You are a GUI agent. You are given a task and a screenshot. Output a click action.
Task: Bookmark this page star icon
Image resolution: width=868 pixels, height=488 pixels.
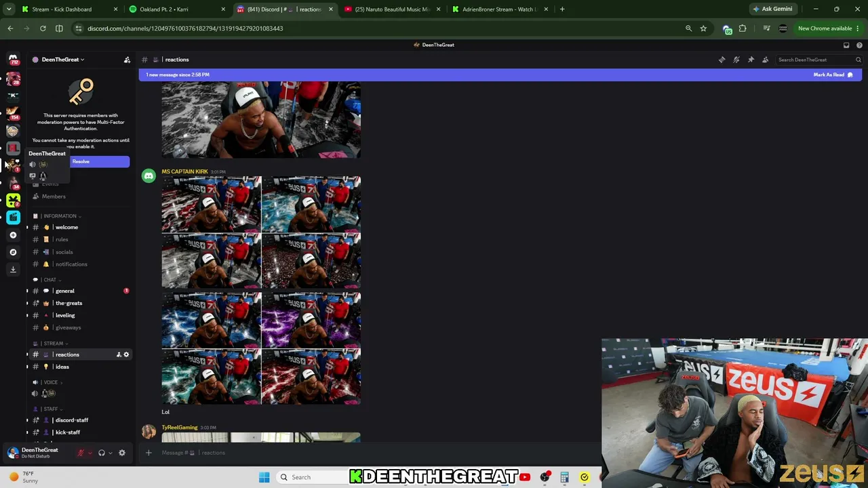coord(703,28)
